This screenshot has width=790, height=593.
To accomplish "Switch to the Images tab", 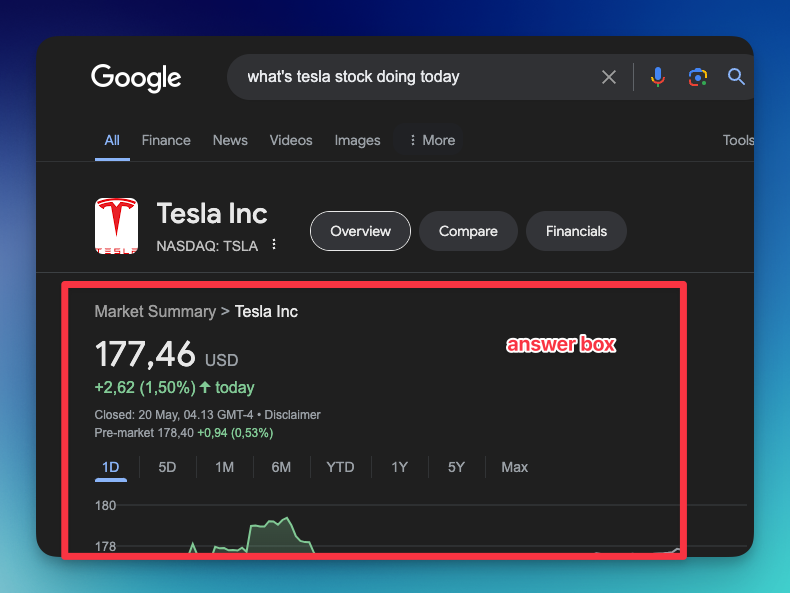I will 357,140.
